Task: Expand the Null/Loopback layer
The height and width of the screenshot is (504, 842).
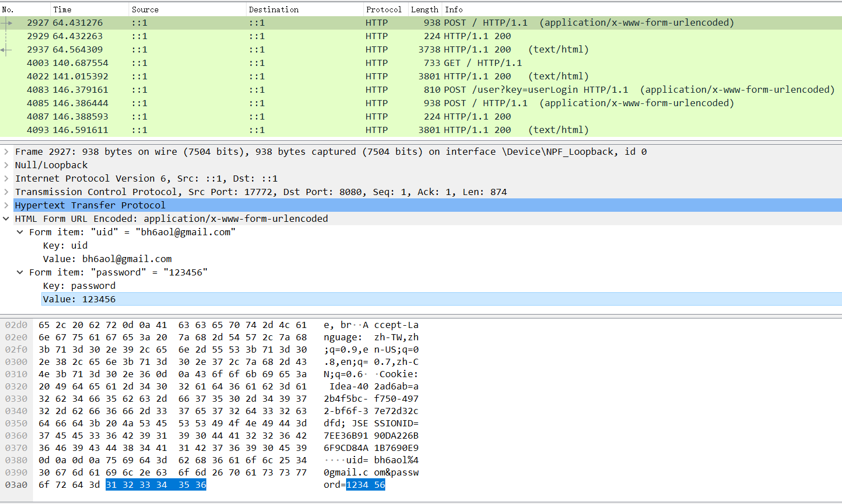Action: click(6, 165)
